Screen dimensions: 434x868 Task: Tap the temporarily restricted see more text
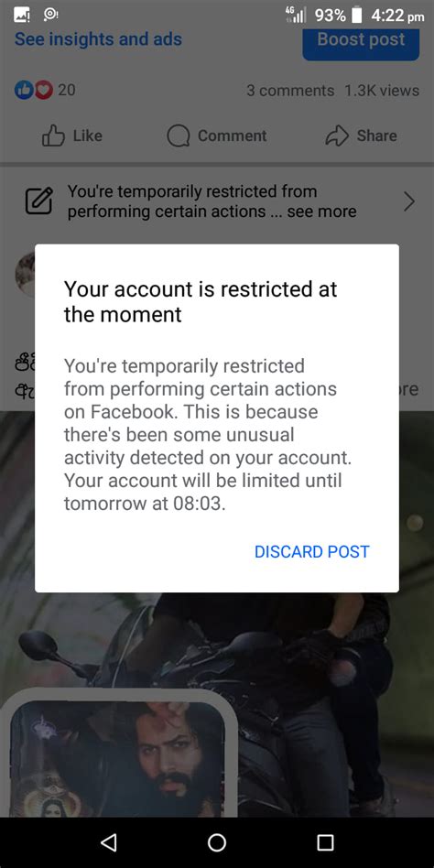pos(212,201)
